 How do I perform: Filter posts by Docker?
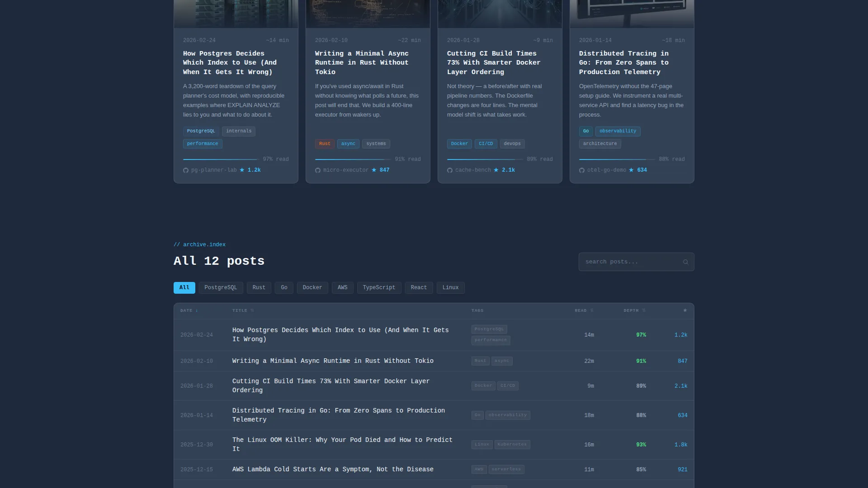(312, 288)
